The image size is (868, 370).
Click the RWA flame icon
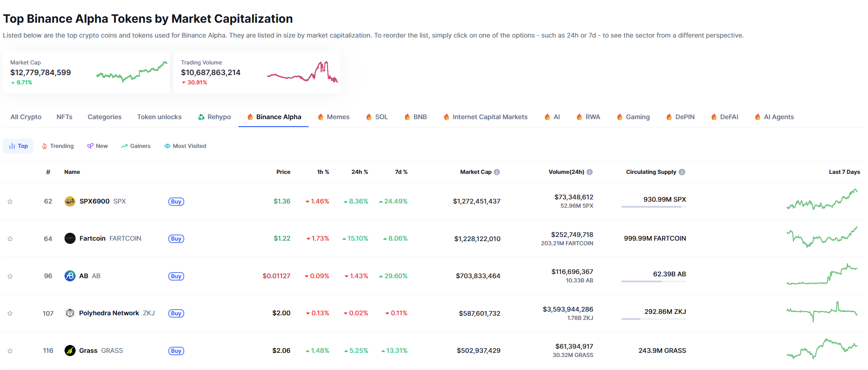click(x=579, y=117)
